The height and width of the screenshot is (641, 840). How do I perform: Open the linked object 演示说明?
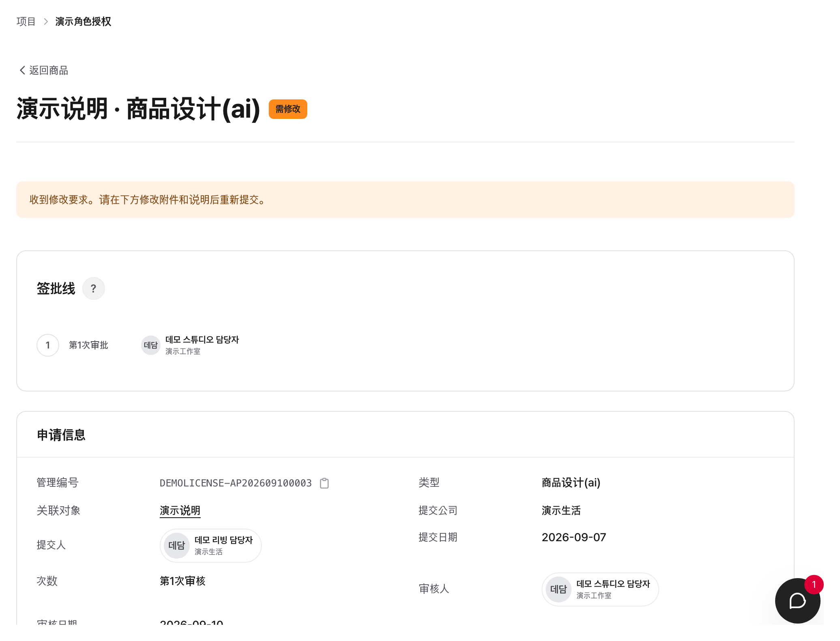[x=180, y=510]
